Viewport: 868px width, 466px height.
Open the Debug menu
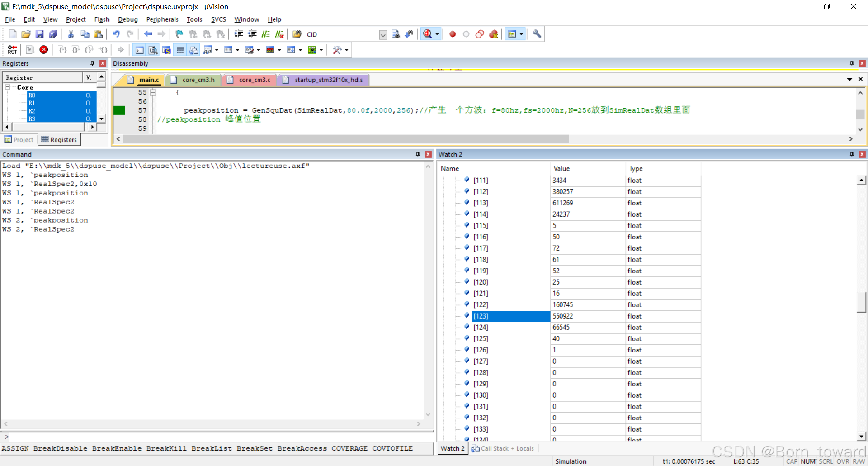(128, 19)
